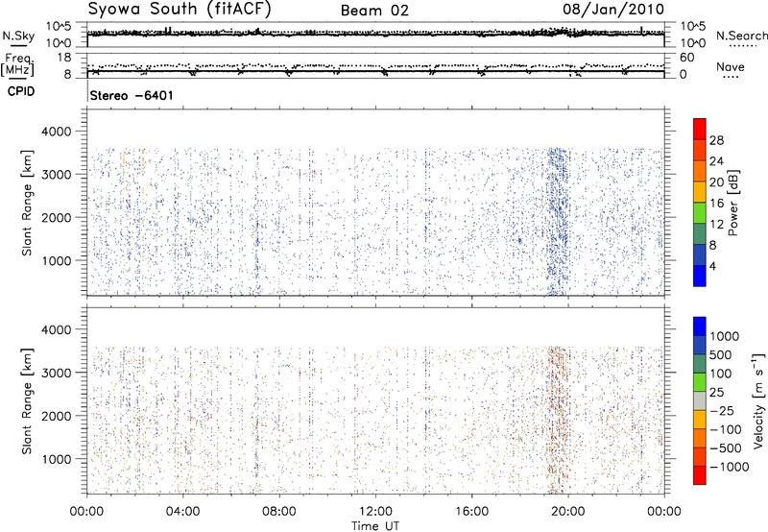768x532 pixels.
Task: Click the 'CPID' label
Action: click(21, 91)
